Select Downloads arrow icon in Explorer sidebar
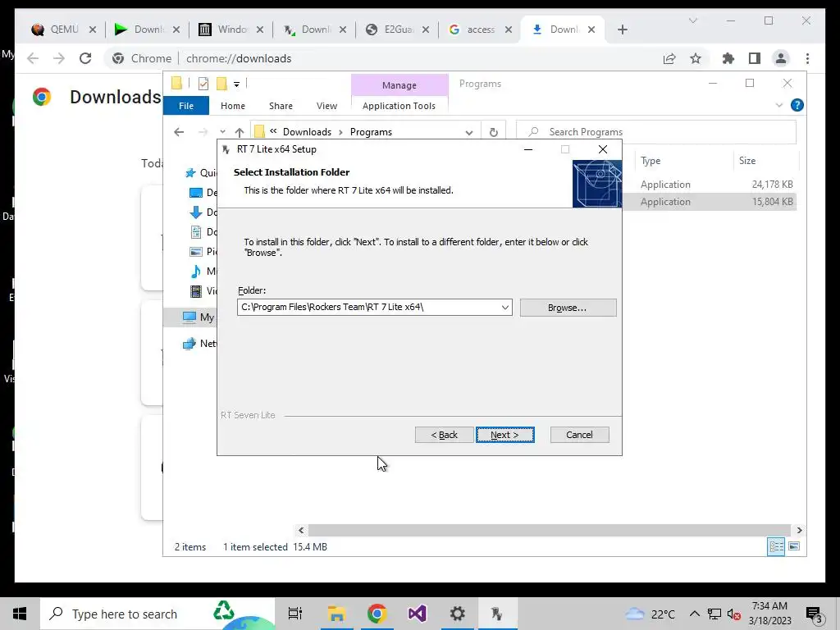 click(x=196, y=212)
